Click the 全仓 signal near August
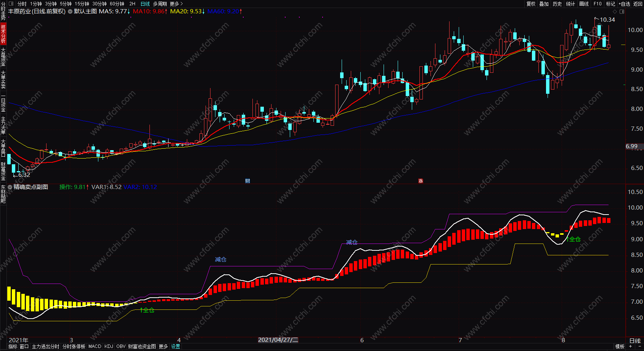The image size is (644, 351). (573, 239)
